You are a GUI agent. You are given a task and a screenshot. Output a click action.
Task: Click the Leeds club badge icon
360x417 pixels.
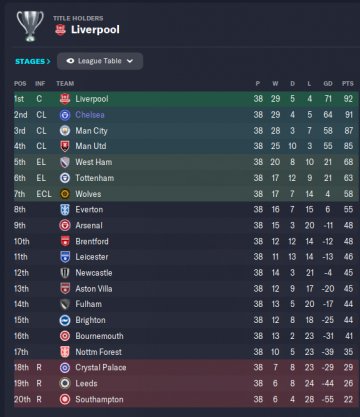[x=65, y=383]
